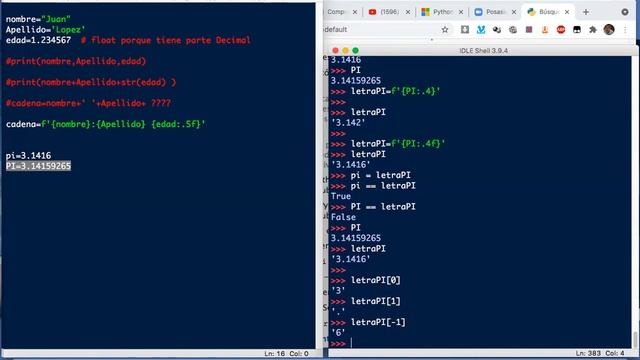Image resolution: width=640 pixels, height=360 pixels.
Task: Open the round Chrome icon at the tab strip's end
Action: (625, 12)
